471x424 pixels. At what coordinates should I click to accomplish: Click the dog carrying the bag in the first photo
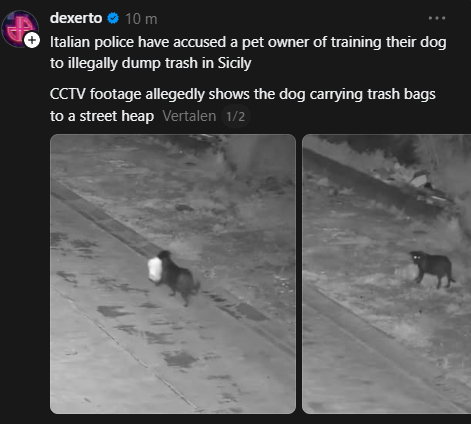(x=178, y=277)
